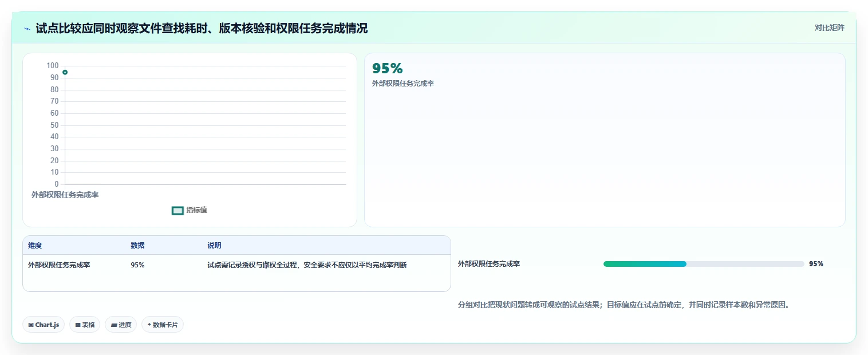Click the 95% value right of progress bar
The width and height of the screenshot is (868, 355).
(x=816, y=264)
